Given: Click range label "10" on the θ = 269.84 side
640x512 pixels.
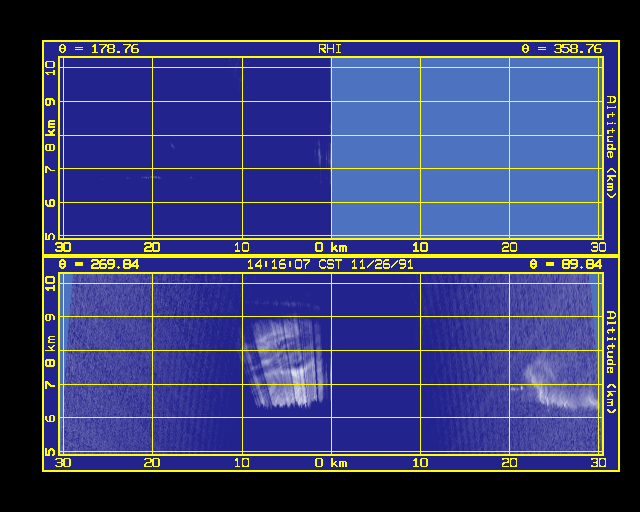Looking at the screenshot, I should pos(242,463).
